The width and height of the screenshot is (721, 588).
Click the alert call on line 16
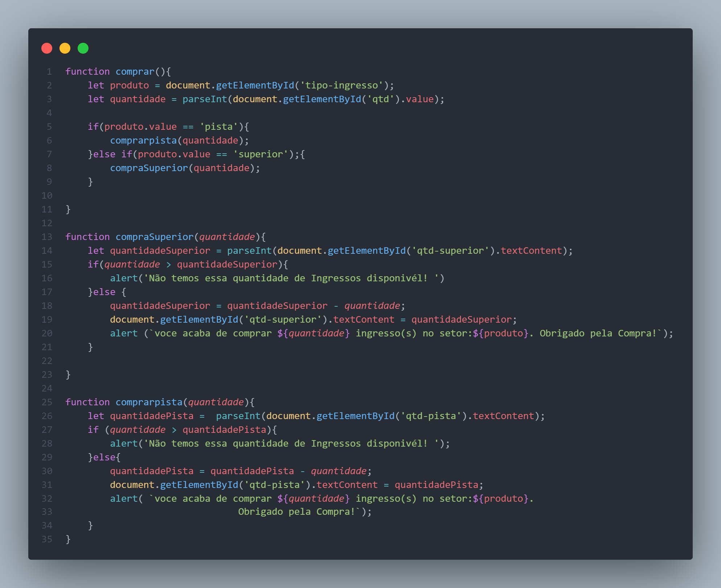(277, 278)
